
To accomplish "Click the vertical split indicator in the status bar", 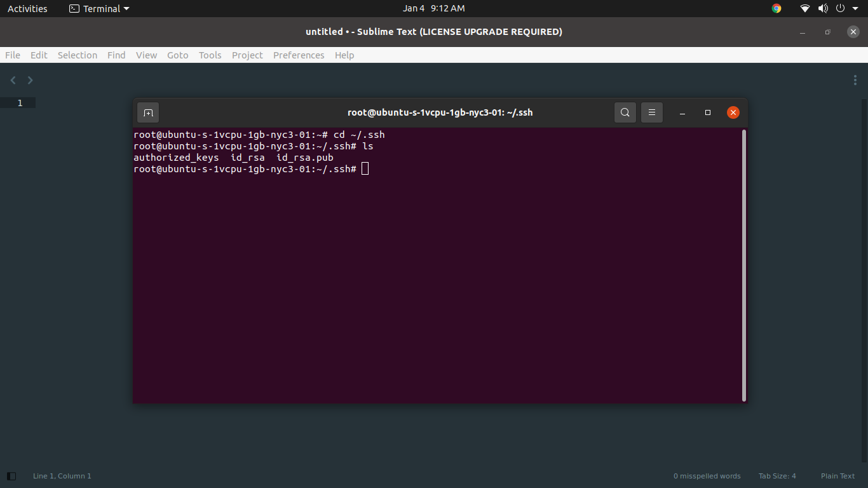I will pyautogui.click(x=11, y=475).
